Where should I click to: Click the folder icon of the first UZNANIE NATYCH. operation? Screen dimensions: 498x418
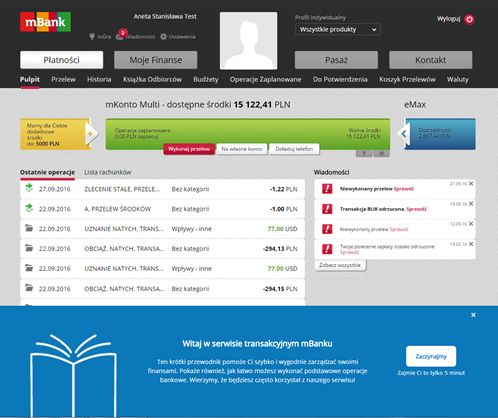[x=29, y=228]
